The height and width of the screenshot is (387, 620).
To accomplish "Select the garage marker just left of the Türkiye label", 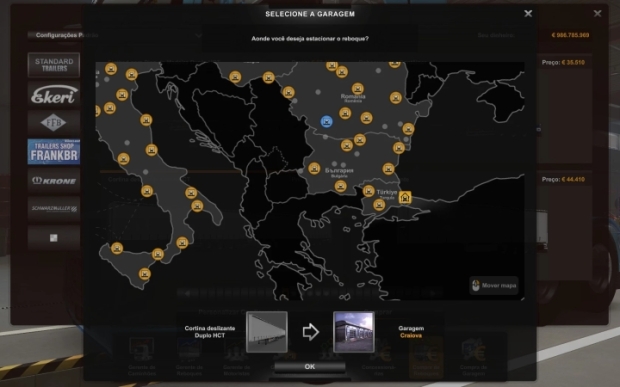I will point(369,191).
